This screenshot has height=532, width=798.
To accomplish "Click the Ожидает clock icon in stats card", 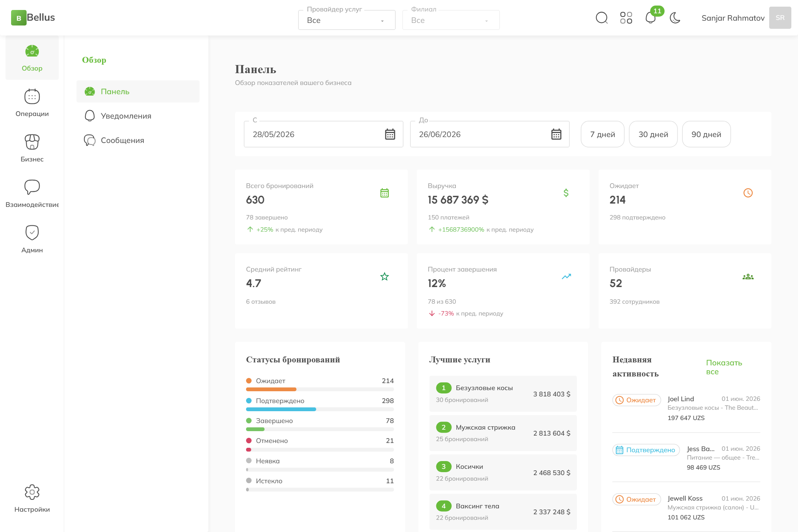I will pos(748,193).
